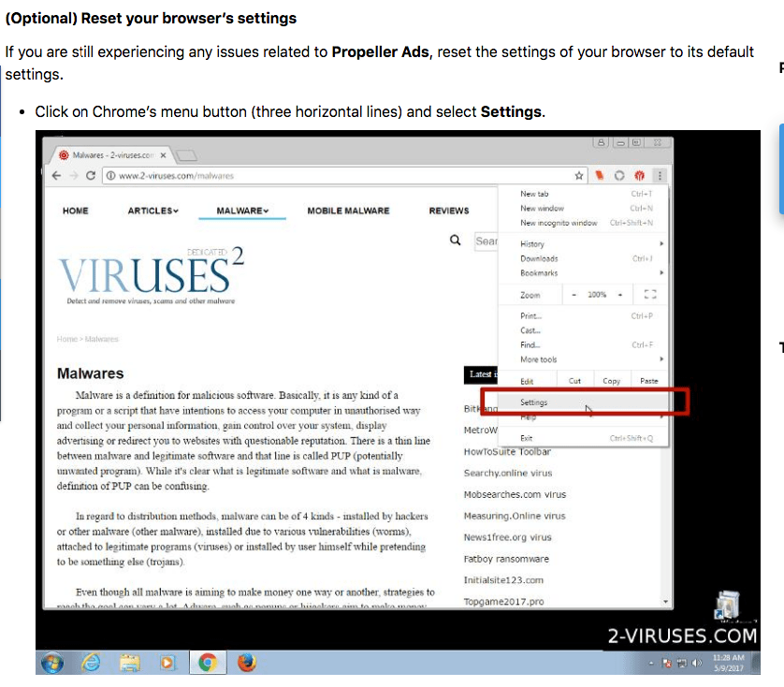Click the network tray icon

click(x=682, y=664)
